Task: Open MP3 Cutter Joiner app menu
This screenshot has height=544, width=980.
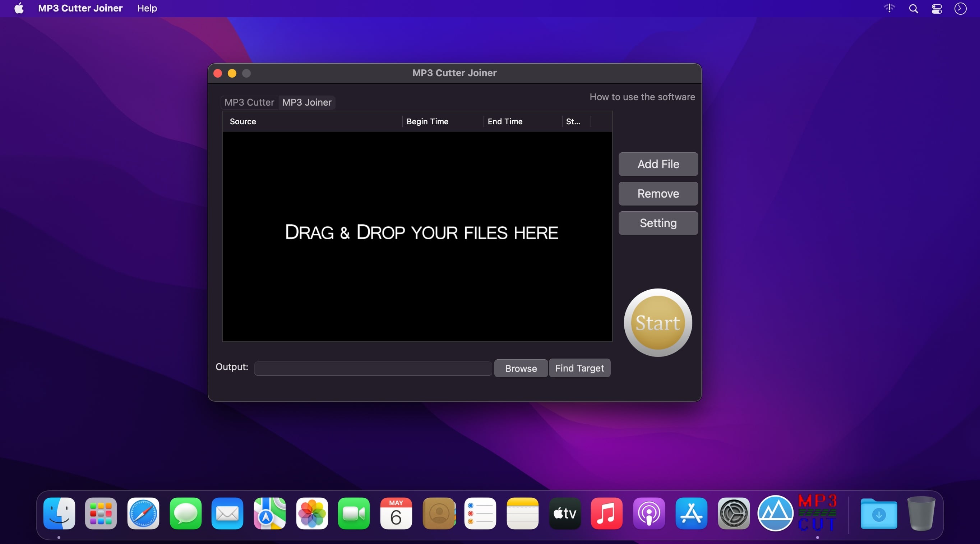Action: (x=80, y=8)
